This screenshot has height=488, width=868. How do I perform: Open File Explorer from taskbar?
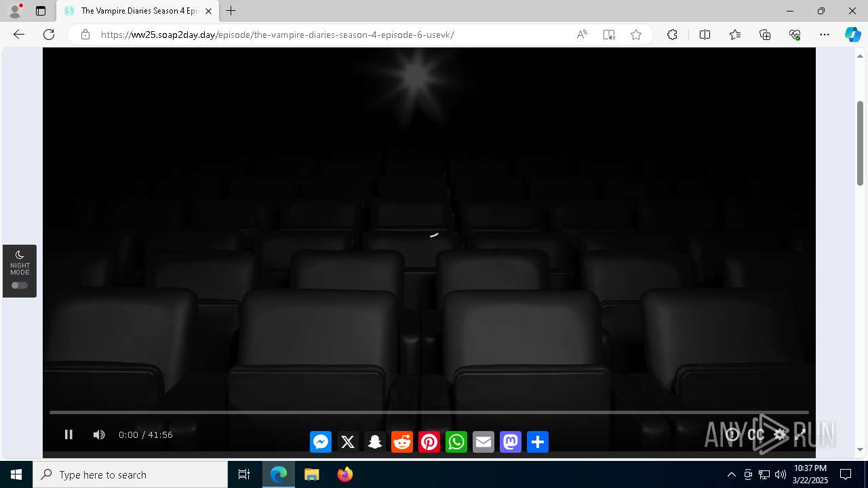pos(311,474)
